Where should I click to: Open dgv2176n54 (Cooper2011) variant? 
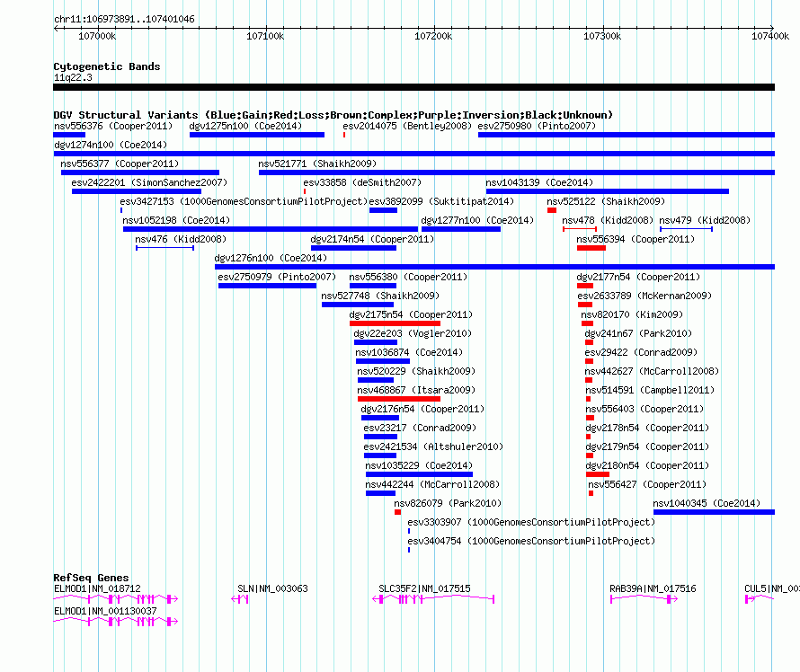[x=422, y=409]
